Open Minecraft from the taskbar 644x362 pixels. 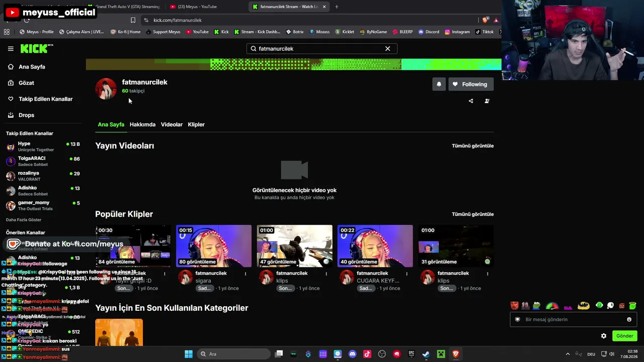pyautogui.click(x=441, y=354)
